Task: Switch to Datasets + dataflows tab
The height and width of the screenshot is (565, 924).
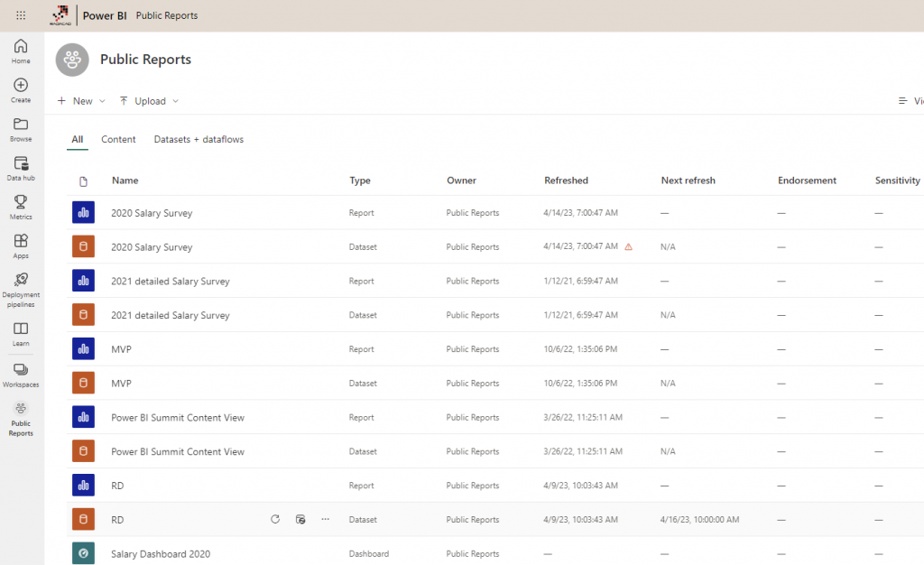Action: pyautogui.click(x=199, y=140)
